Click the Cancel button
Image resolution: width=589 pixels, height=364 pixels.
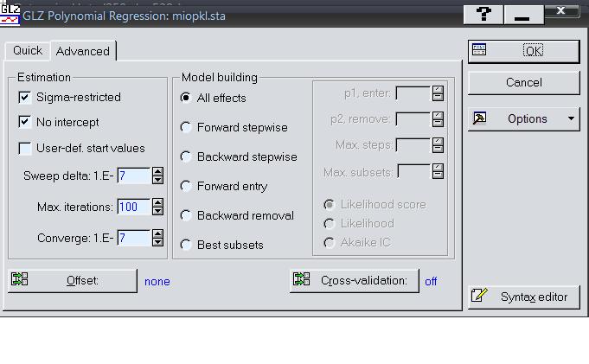523,82
